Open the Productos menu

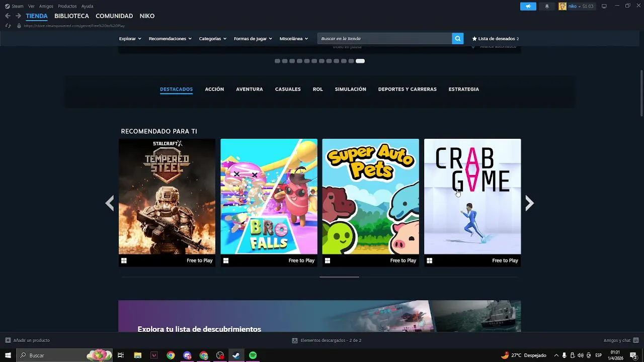(x=67, y=6)
